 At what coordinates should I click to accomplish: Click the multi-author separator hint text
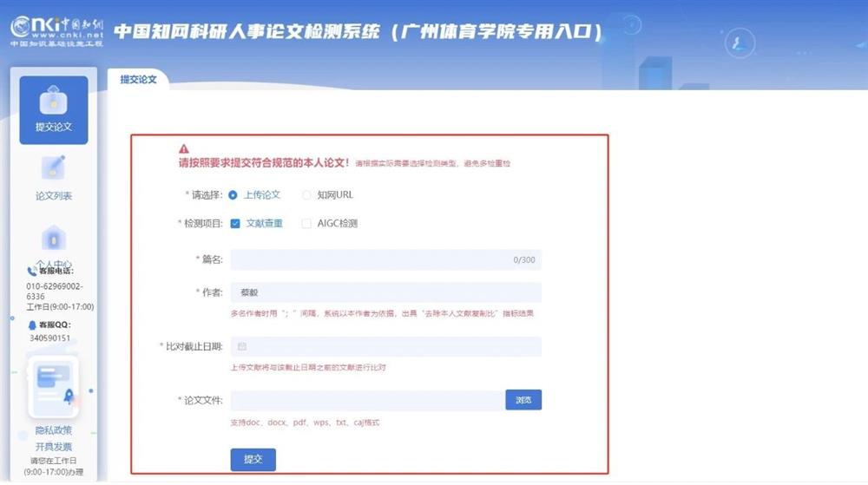382,313
